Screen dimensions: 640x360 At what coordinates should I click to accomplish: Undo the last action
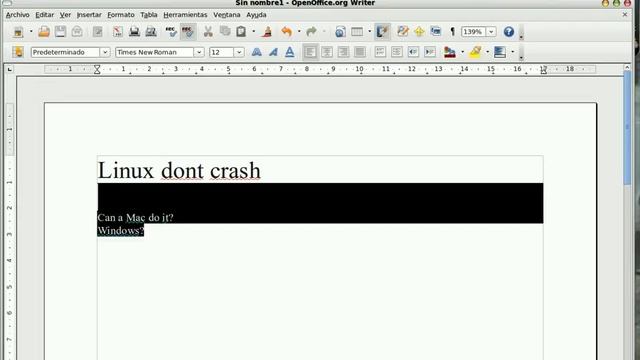(287, 32)
